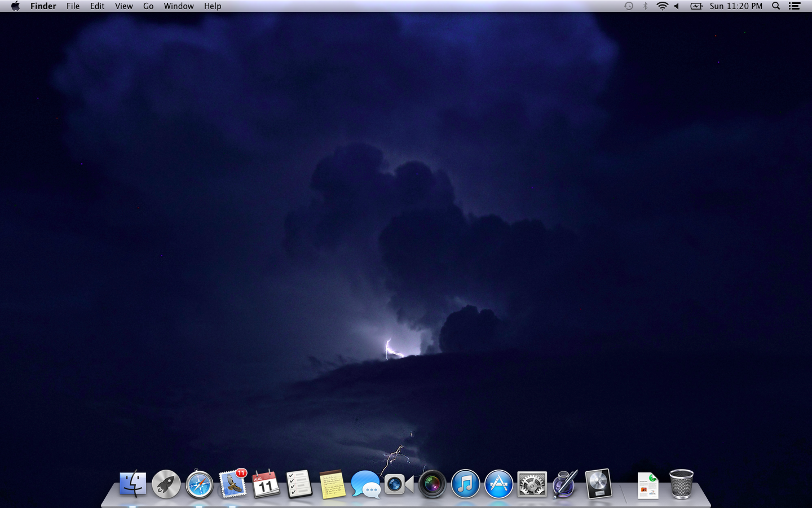Launch FaceTime camera icon in Dock
Image resolution: width=812 pixels, height=508 pixels.
pos(399,484)
